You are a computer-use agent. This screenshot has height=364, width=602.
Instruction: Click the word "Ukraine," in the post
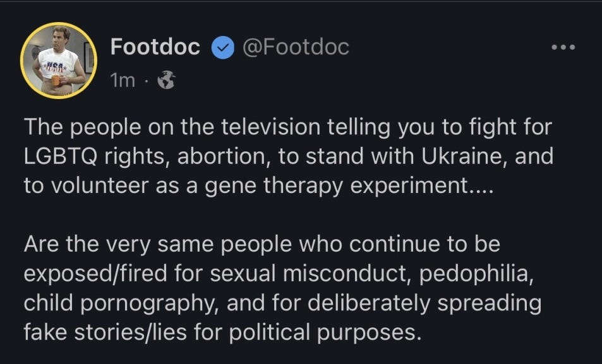pos(464,156)
